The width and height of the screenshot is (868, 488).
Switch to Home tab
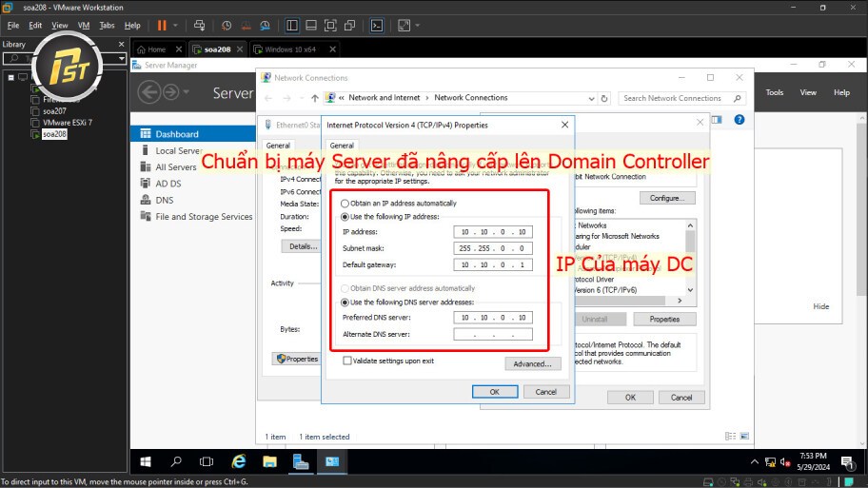pyautogui.click(x=157, y=49)
